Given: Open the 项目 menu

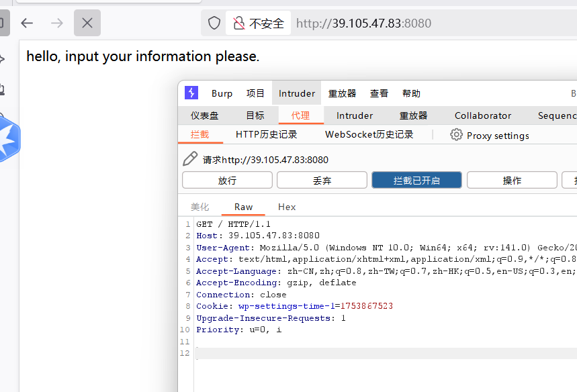Looking at the screenshot, I should coord(255,93).
